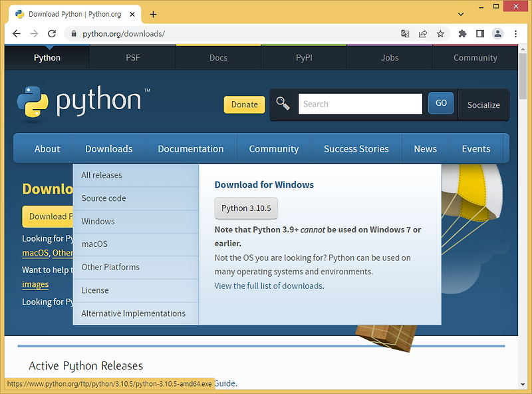Open the profile avatar icon
Screen dimensions: 532x394
[x=497, y=34]
